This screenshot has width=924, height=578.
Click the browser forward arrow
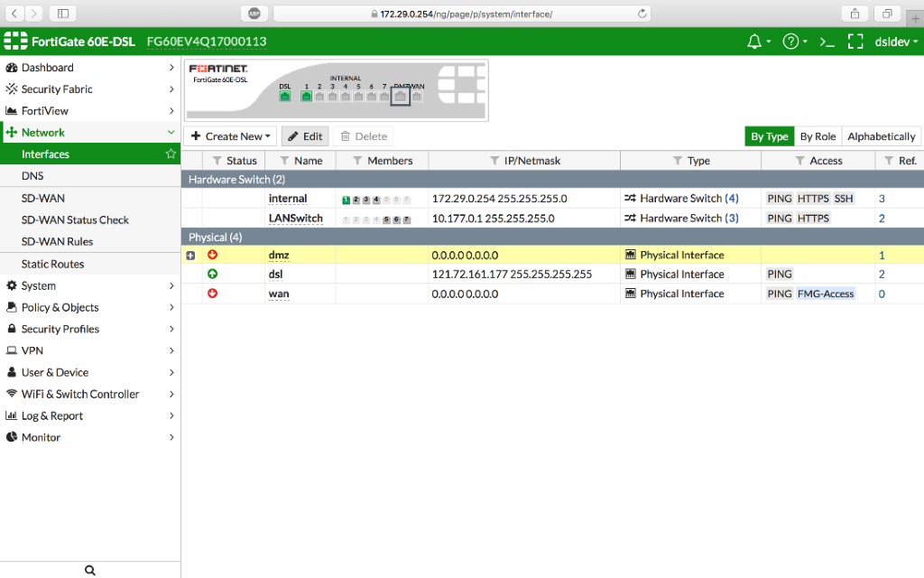(x=33, y=13)
